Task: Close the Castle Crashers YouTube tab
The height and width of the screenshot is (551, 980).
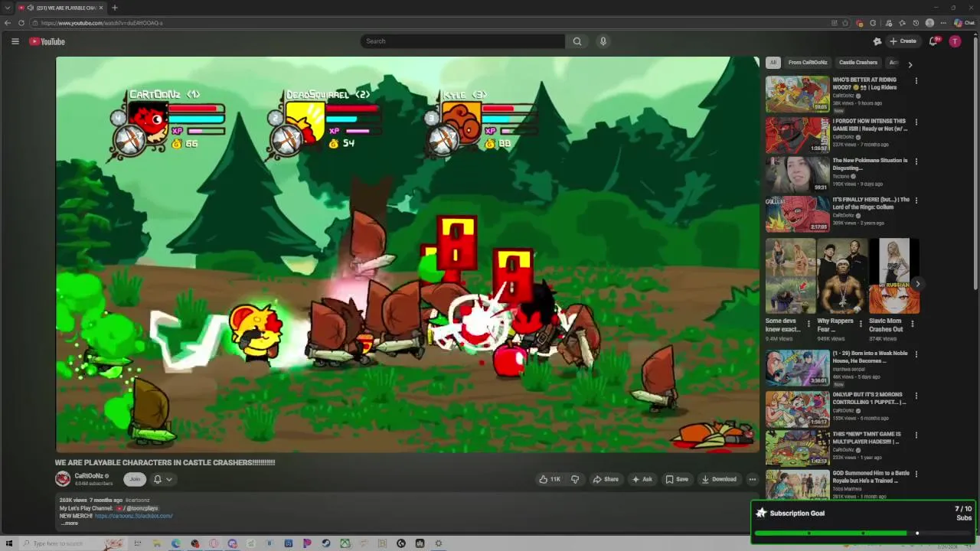Action: (100, 8)
